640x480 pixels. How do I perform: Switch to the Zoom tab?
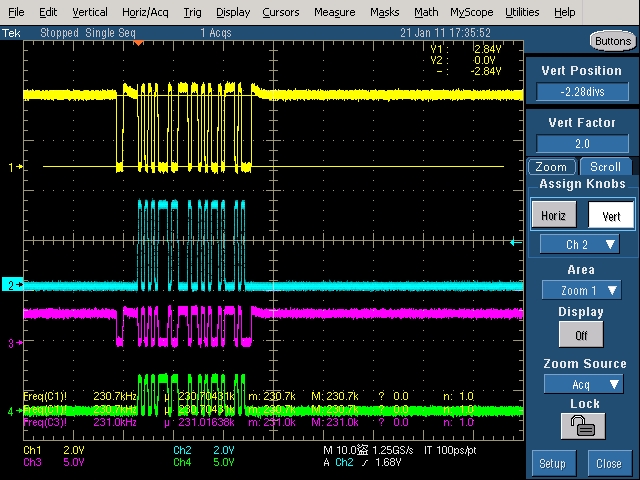click(551, 167)
